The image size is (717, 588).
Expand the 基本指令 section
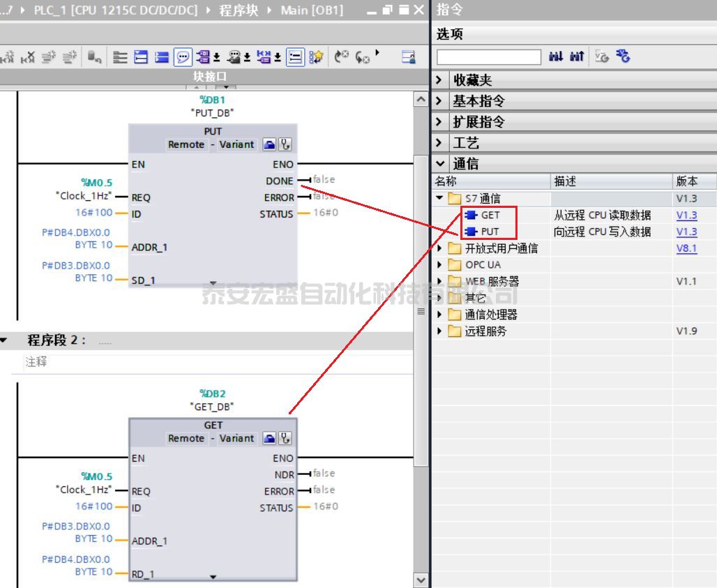click(439, 101)
